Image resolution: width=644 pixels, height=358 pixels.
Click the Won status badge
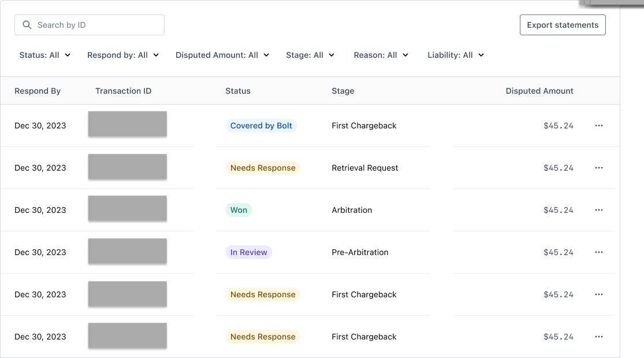(x=239, y=211)
